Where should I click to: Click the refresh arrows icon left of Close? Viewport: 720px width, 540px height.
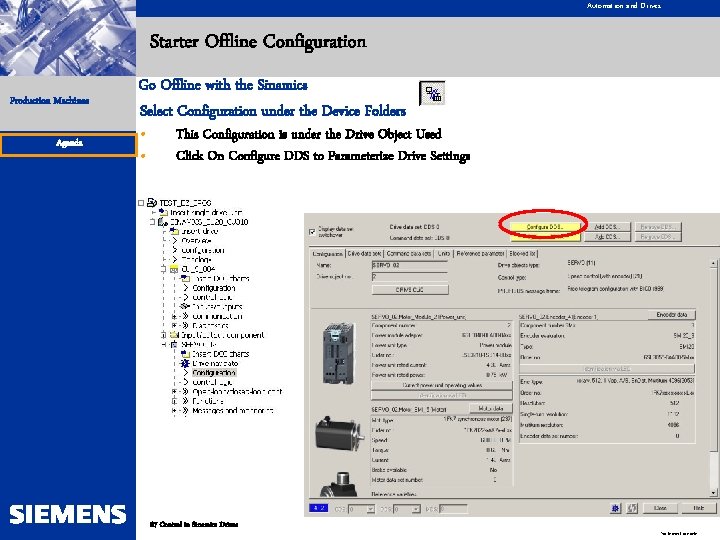tap(632, 508)
